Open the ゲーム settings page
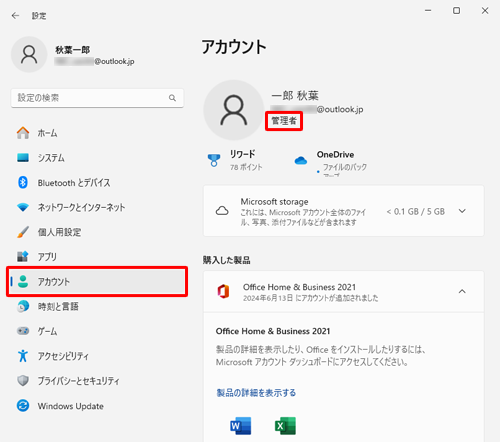Image resolution: width=500 pixels, height=442 pixels. pyautogui.click(x=97, y=331)
